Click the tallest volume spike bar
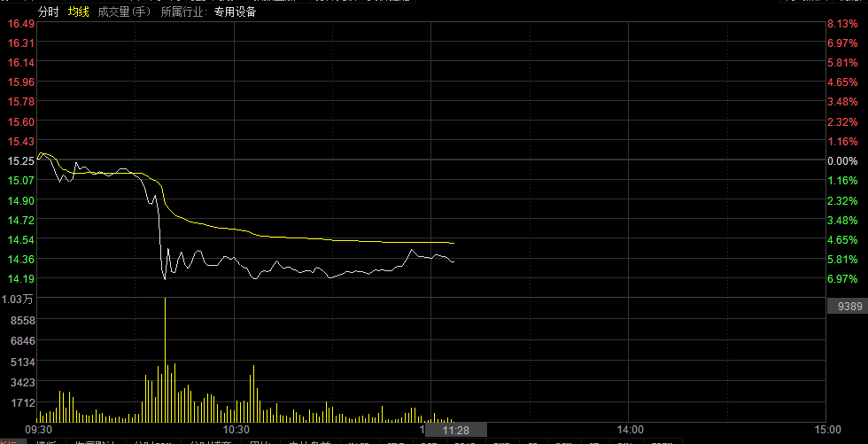The image size is (868, 444). coord(166,354)
